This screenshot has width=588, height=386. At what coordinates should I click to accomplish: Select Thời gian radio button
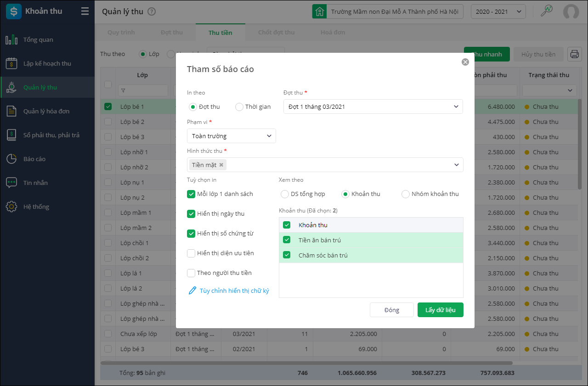pos(239,107)
